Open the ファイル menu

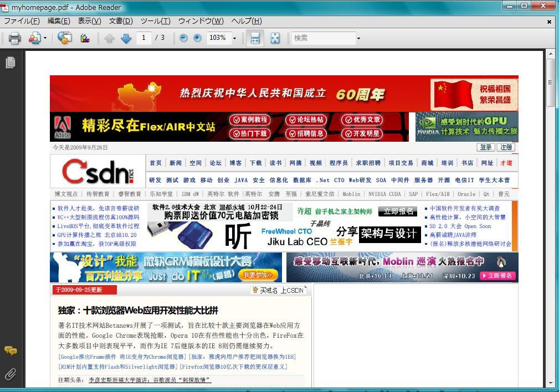pos(22,20)
